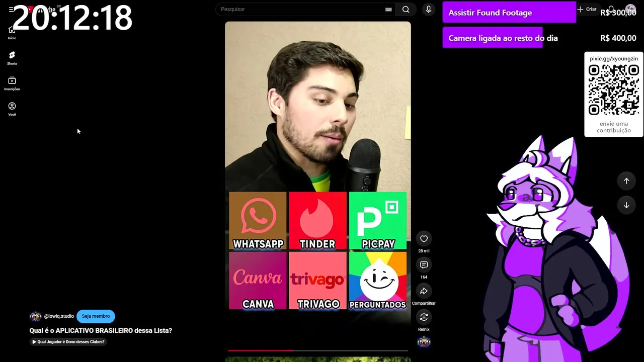Go to the next Short with down arrow

tap(626, 205)
